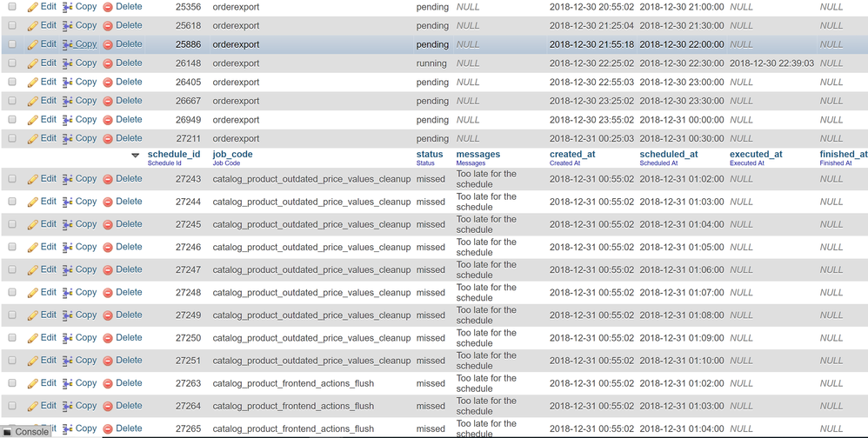Image resolution: width=868 pixels, height=438 pixels.
Task: Sort by the status column header
Action: [x=430, y=154]
